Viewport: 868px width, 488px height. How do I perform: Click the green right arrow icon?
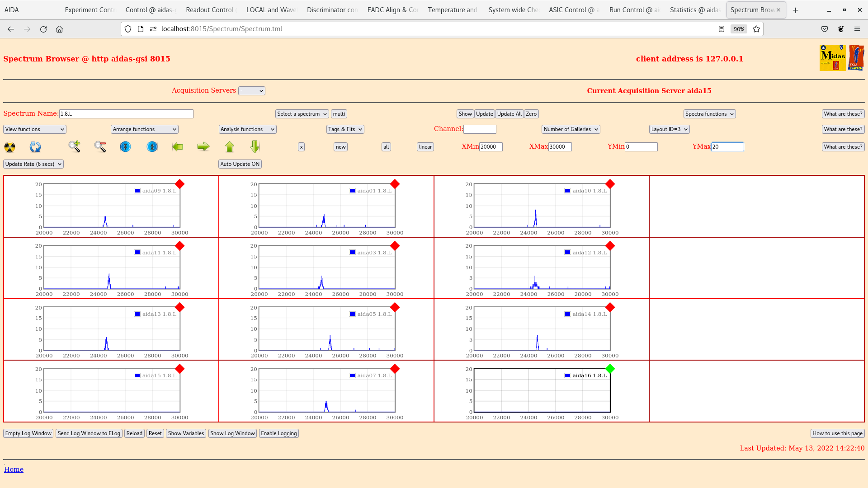pyautogui.click(x=203, y=146)
